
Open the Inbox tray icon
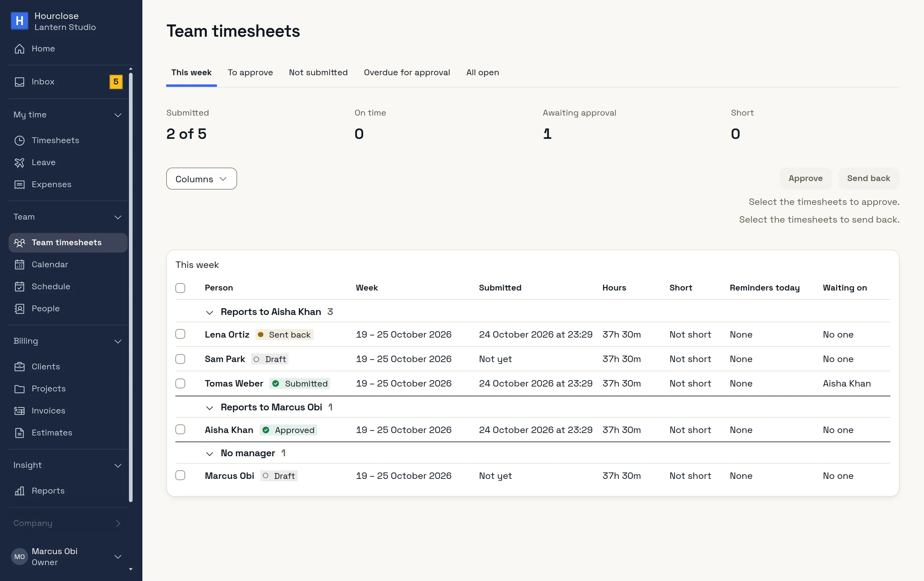tap(20, 82)
